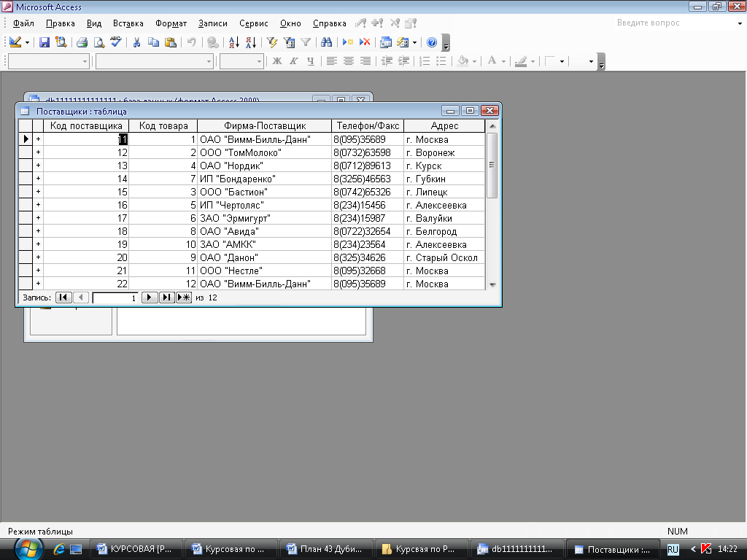
Task: Cut selection with the scissors icon
Action: tap(136, 42)
